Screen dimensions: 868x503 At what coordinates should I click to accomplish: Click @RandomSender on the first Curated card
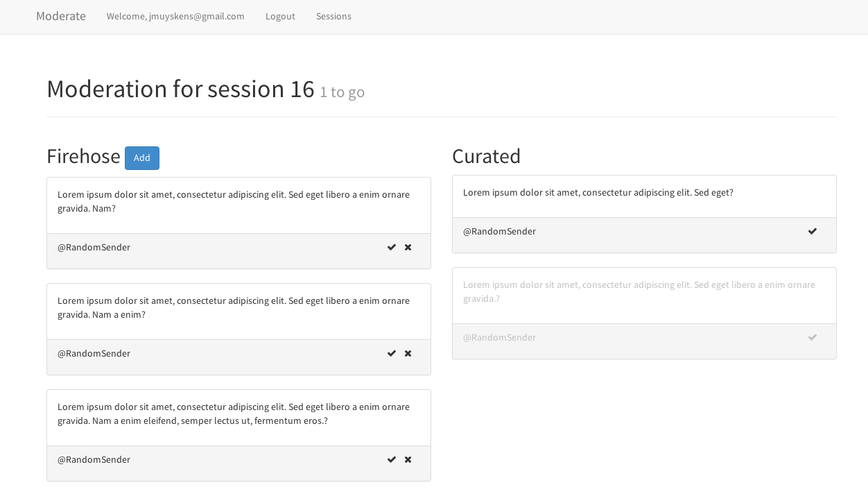(499, 232)
